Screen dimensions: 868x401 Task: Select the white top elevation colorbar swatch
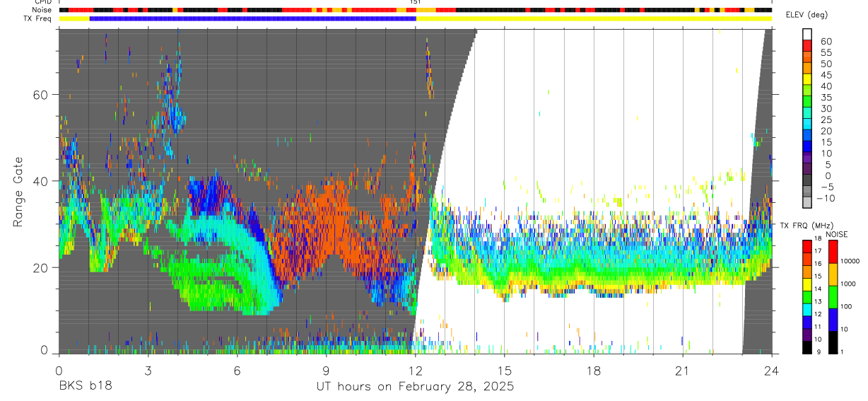808,34
